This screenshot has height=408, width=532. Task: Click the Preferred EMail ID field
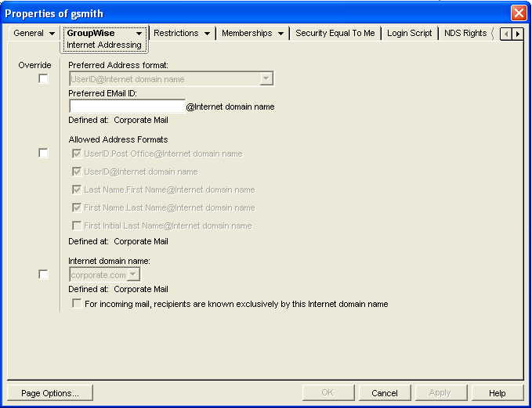127,107
